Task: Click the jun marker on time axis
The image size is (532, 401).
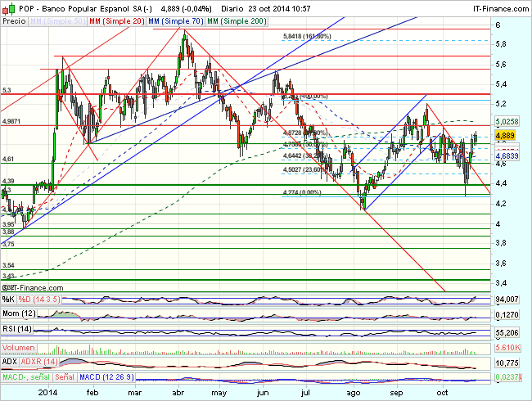Action: click(x=263, y=393)
